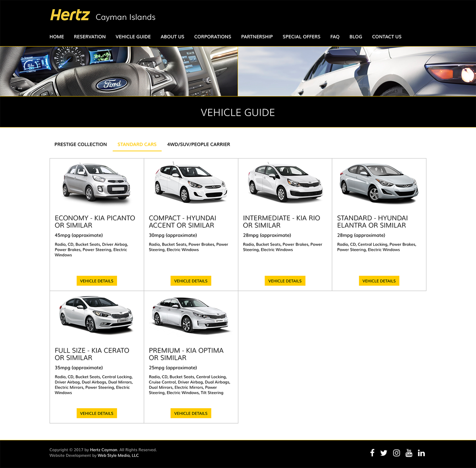Viewport: 476px width, 468px height.
Task: Open the RESERVATION menu item
Action: click(90, 36)
